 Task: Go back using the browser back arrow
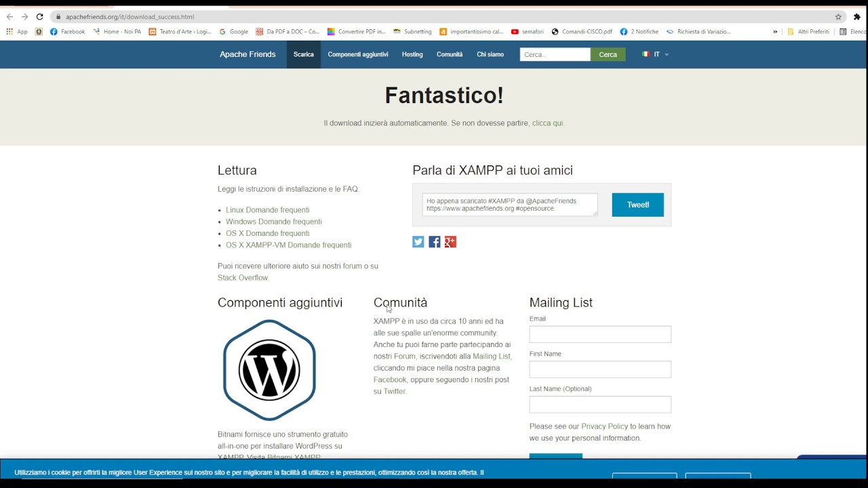tap(9, 16)
